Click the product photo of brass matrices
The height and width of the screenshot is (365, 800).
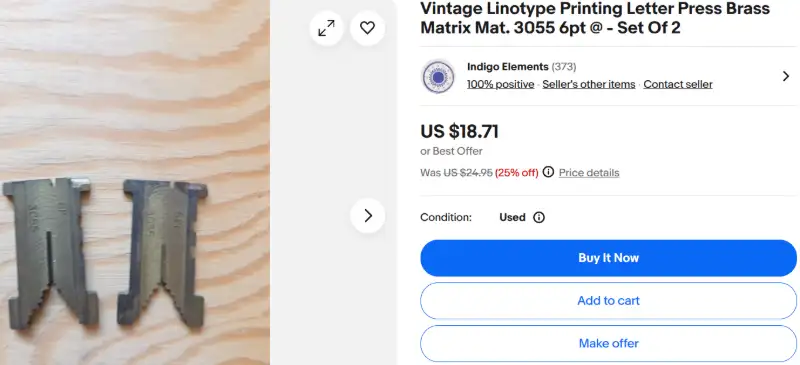click(135, 182)
